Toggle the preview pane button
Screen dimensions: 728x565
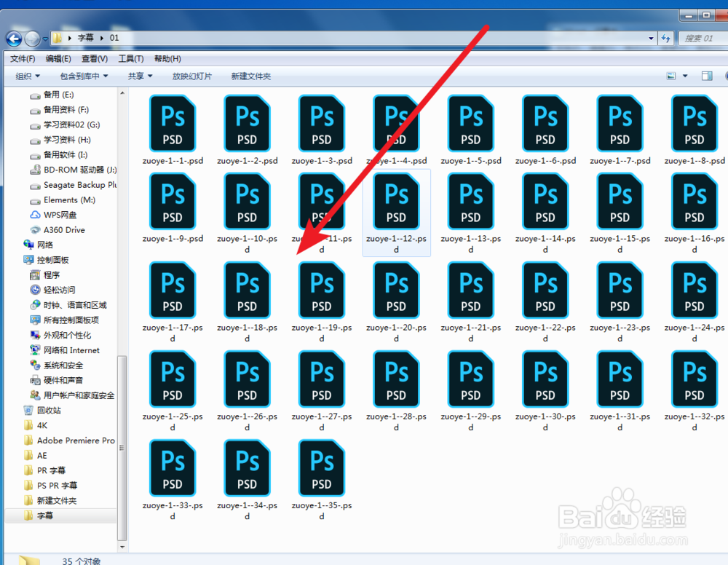click(x=707, y=76)
